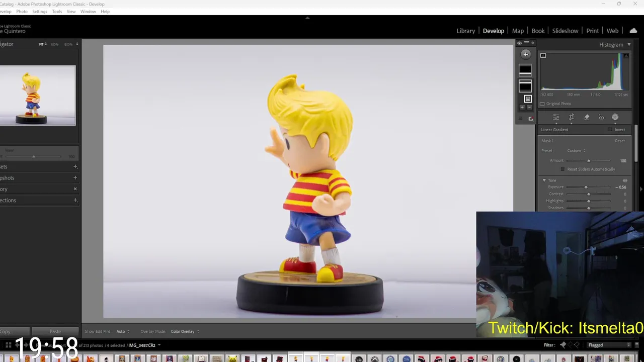
Task: Click Add to mask small plus button
Action: (522, 107)
